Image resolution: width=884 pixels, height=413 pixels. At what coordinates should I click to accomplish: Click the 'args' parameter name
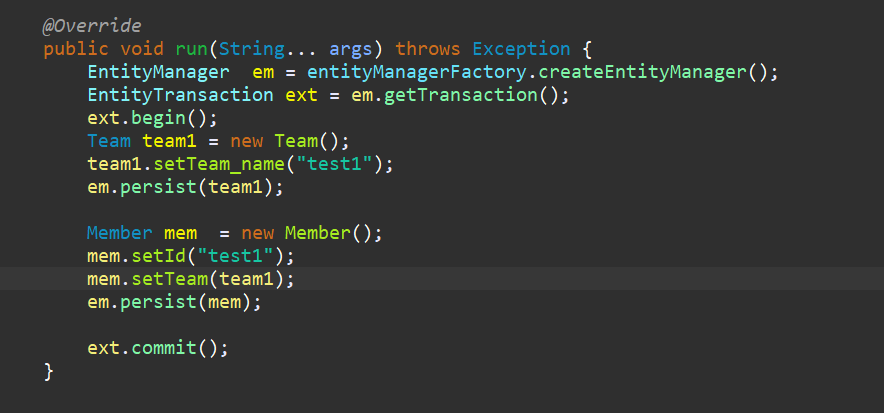pos(351,50)
